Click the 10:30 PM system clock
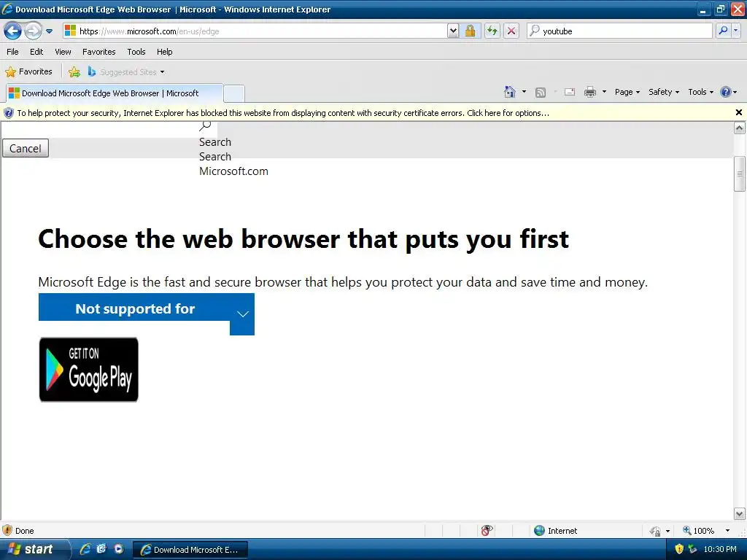This screenshot has width=747, height=560. (x=720, y=549)
